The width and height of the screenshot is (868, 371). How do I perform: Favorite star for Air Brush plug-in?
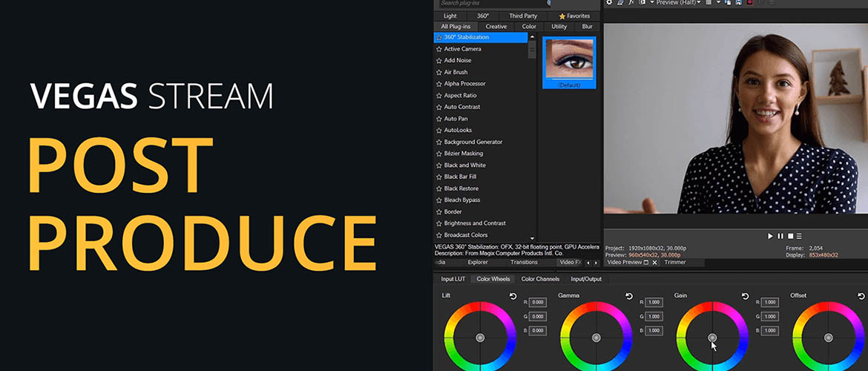coord(439,72)
